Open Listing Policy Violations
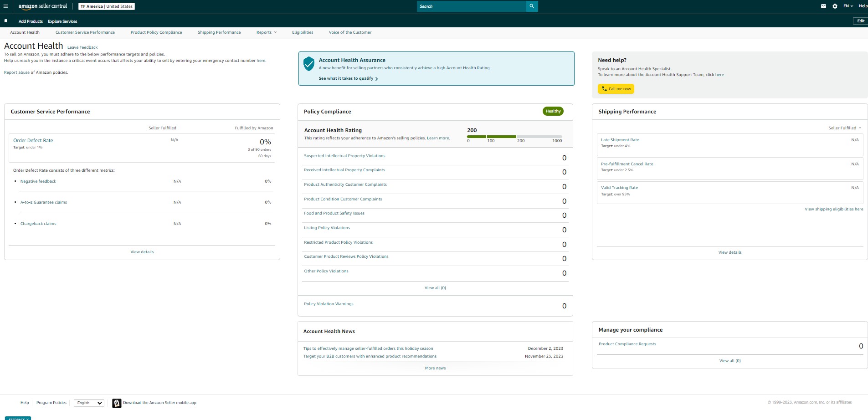Image resolution: width=868 pixels, height=420 pixels. tap(327, 228)
